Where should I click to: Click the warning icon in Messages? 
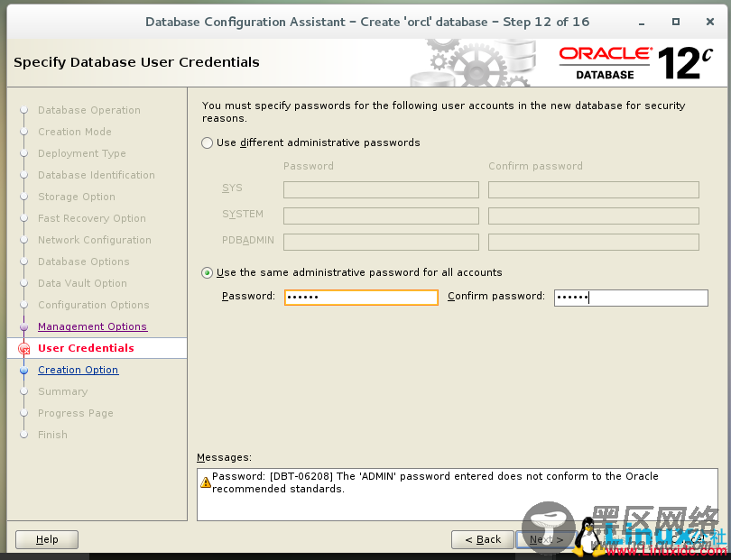pos(206,482)
